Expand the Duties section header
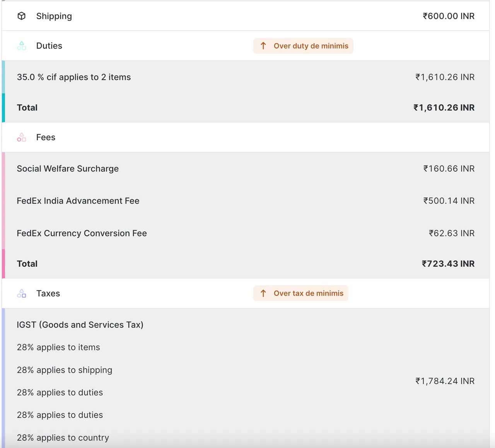495x448 pixels. (x=49, y=46)
